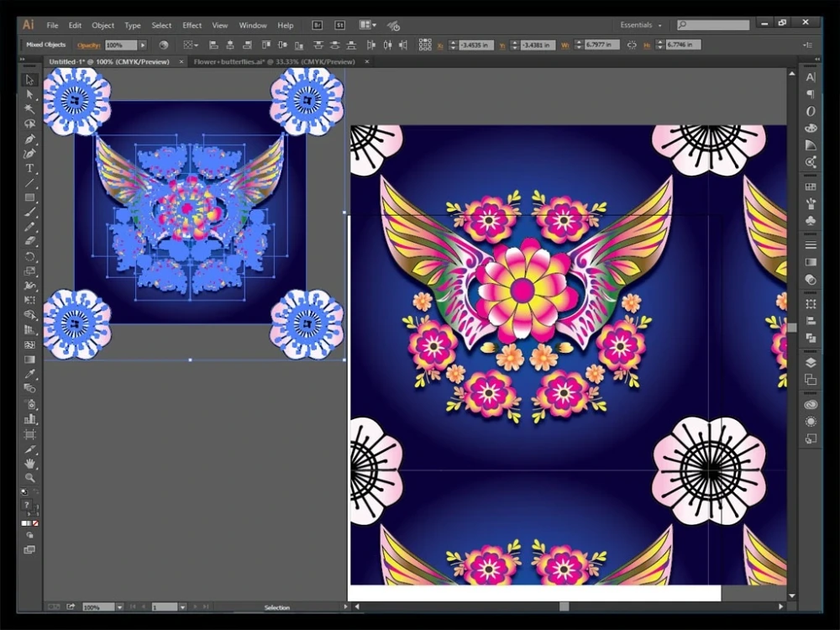Viewport: 840px width, 630px height.
Task: Open the artboard number dropdown
Action: coord(182,607)
